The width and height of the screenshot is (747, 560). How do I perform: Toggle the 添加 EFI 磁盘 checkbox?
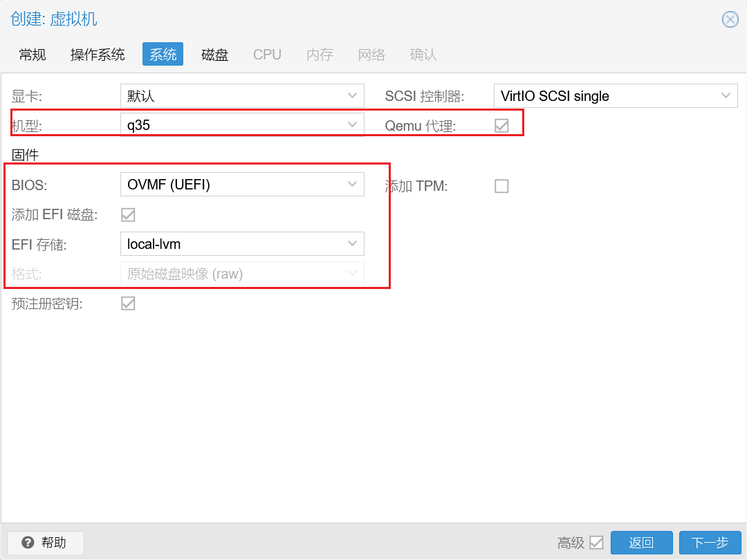click(x=128, y=215)
